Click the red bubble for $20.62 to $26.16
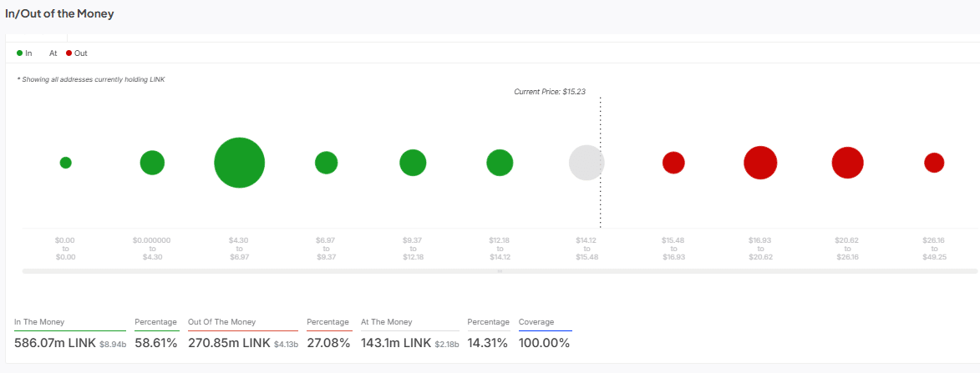Viewport: 980px width, 373px height. (847, 163)
